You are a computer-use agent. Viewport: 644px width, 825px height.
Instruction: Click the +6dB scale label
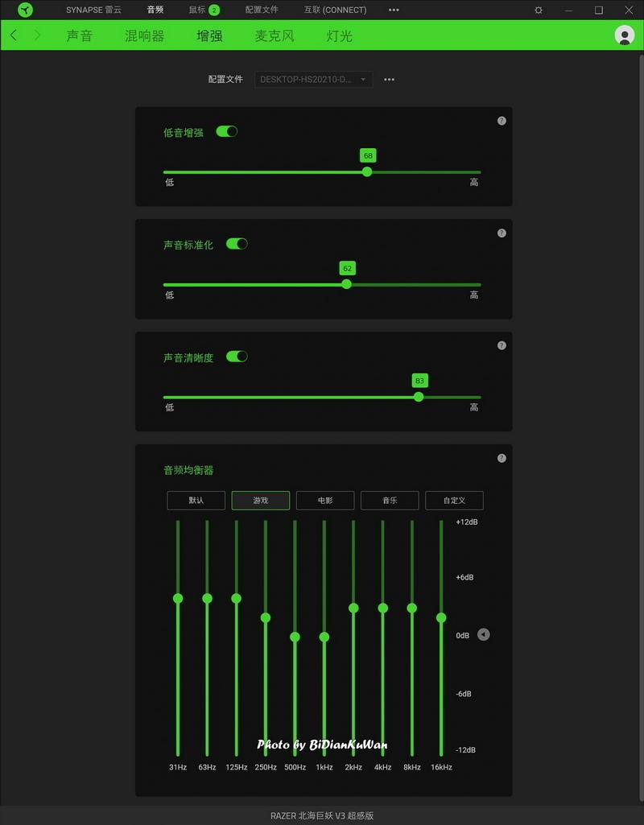coord(464,577)
